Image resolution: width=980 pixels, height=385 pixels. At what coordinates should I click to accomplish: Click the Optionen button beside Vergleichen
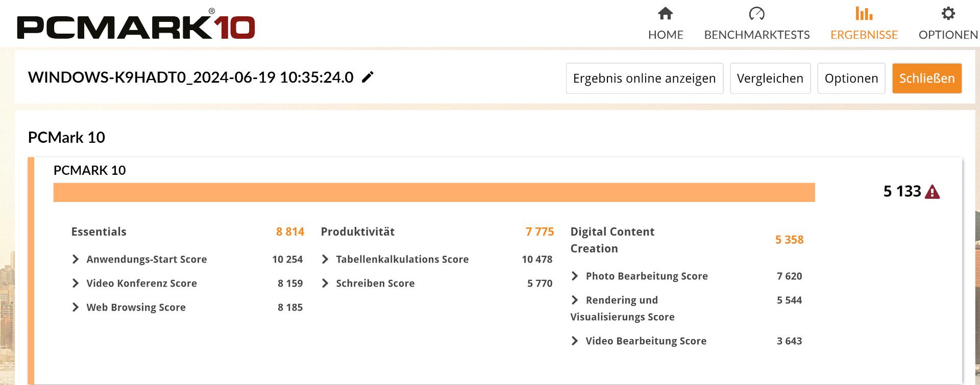click(x=851, y=79)
